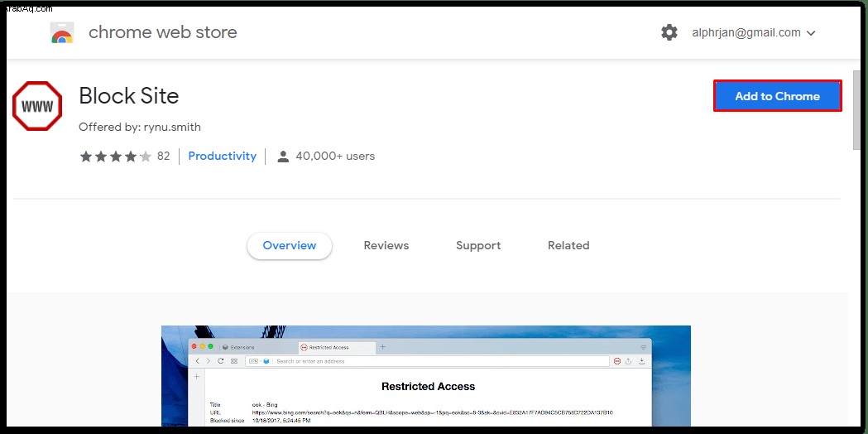Click the chrome web store title
The height and width of the screenshot is (434, 868).
point(163,32)
